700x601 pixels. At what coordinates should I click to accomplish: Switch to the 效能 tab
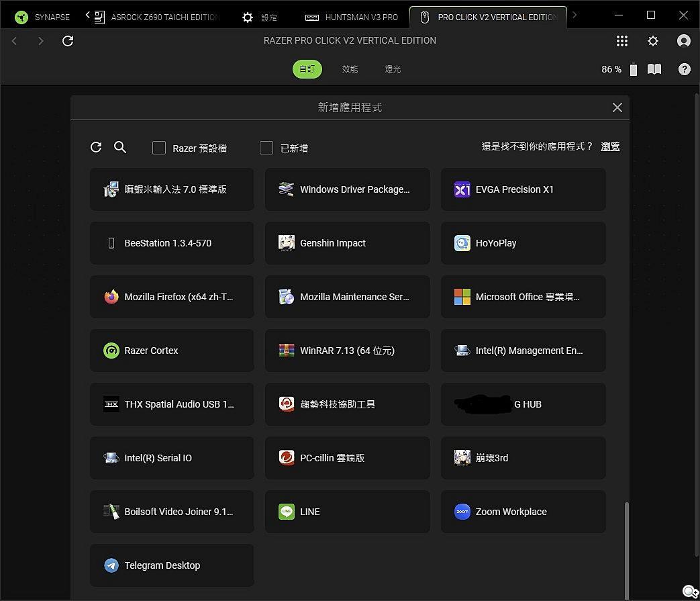[x=350, y=69]
